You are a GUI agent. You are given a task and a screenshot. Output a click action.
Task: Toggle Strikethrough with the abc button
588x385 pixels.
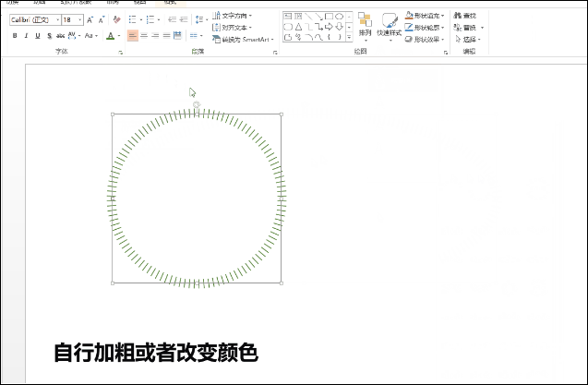60,36
